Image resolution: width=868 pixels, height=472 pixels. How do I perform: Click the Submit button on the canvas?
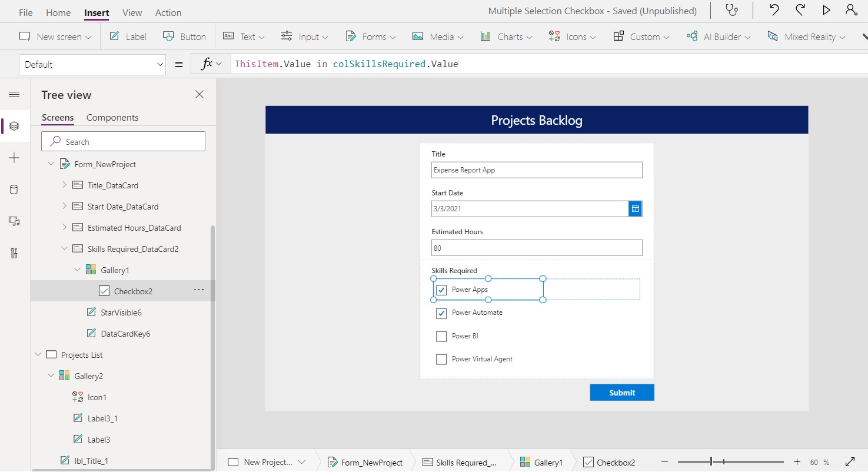pos(622,392)
